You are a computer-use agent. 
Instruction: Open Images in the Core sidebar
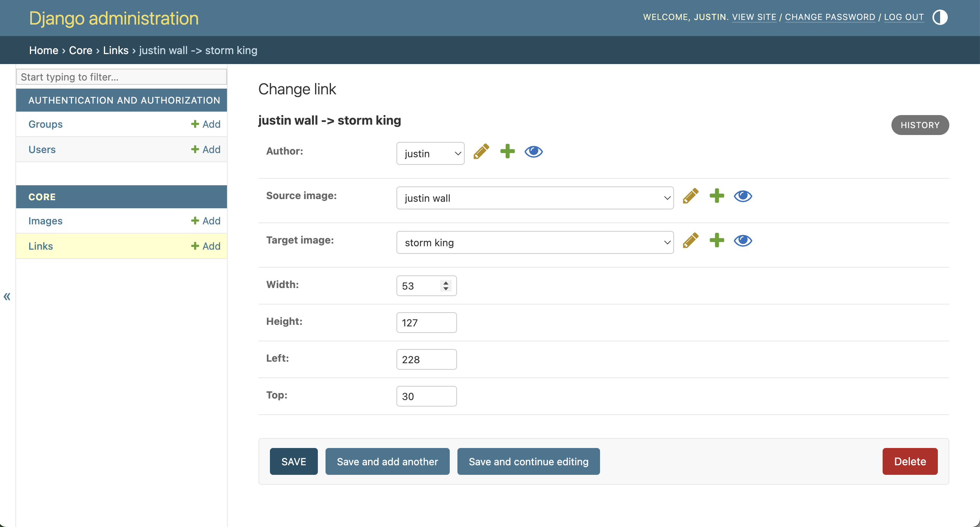(x=45, y=221)
